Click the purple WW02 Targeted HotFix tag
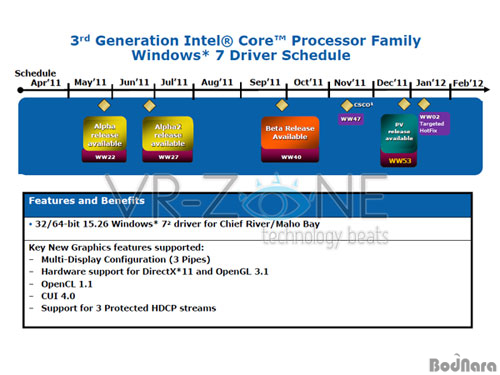Viewport: 500px width, 375px height. coord(434,124)
